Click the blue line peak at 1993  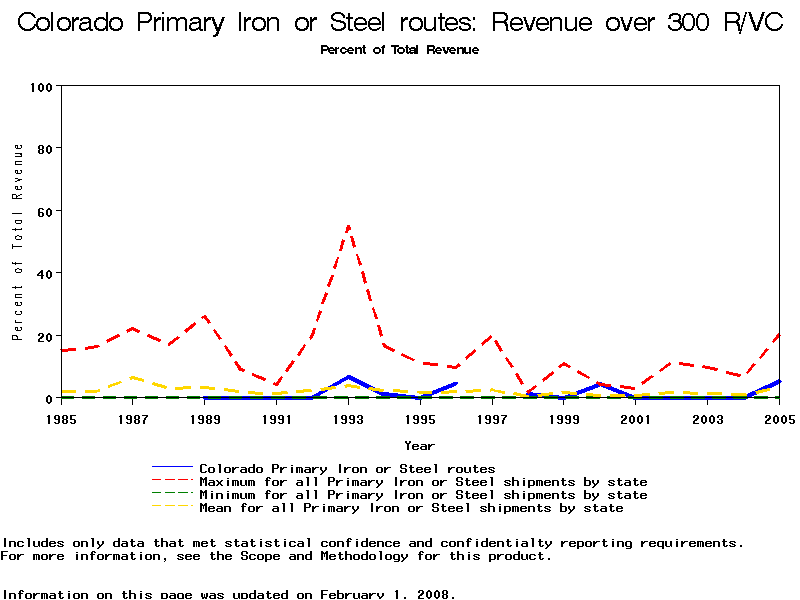(x=348, y=377)
